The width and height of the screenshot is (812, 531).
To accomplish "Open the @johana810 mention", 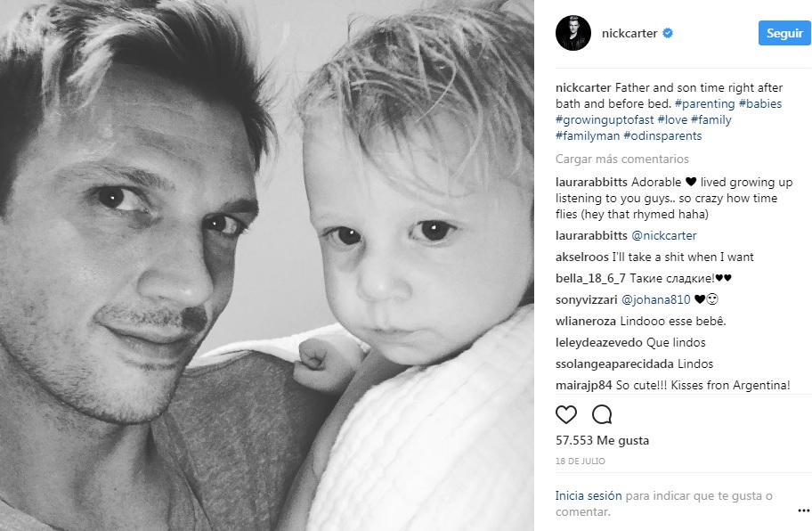I will point(655,299).
